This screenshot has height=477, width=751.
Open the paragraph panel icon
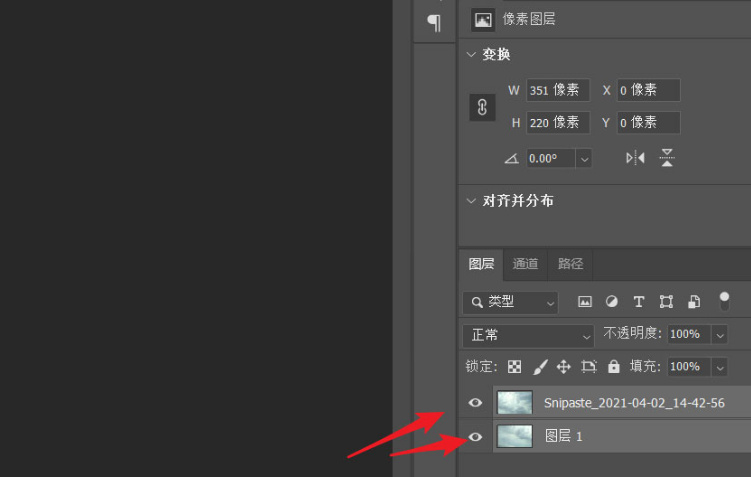click(x=434, y=23)
